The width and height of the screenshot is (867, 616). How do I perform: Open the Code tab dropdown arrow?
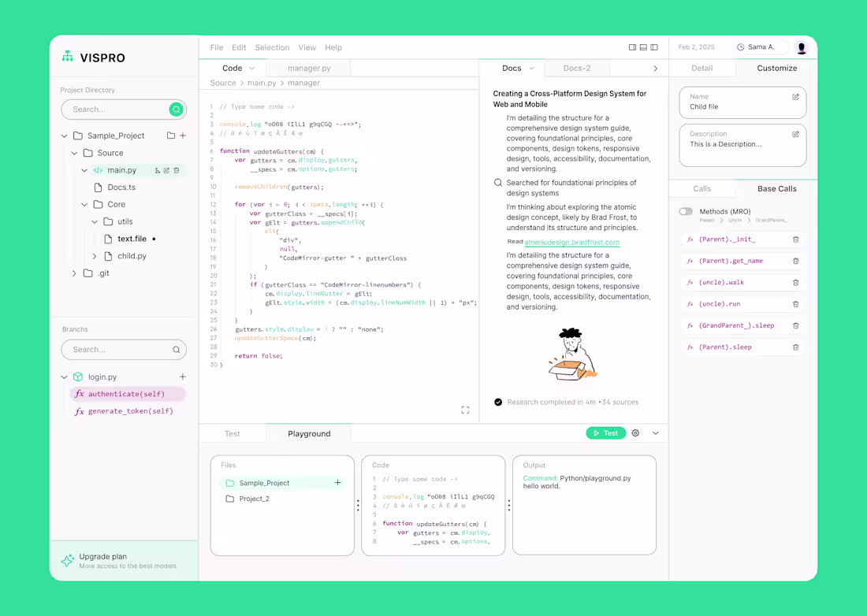[x=251, y=69]
